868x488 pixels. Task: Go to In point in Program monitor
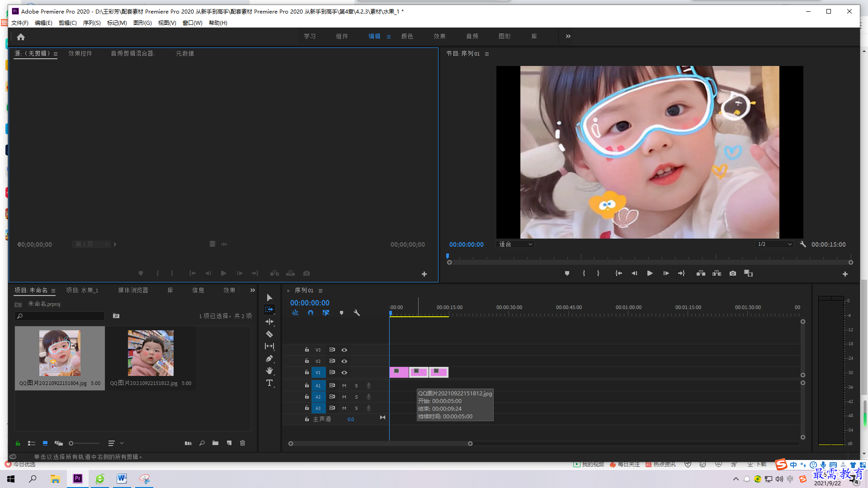[619, 273]
